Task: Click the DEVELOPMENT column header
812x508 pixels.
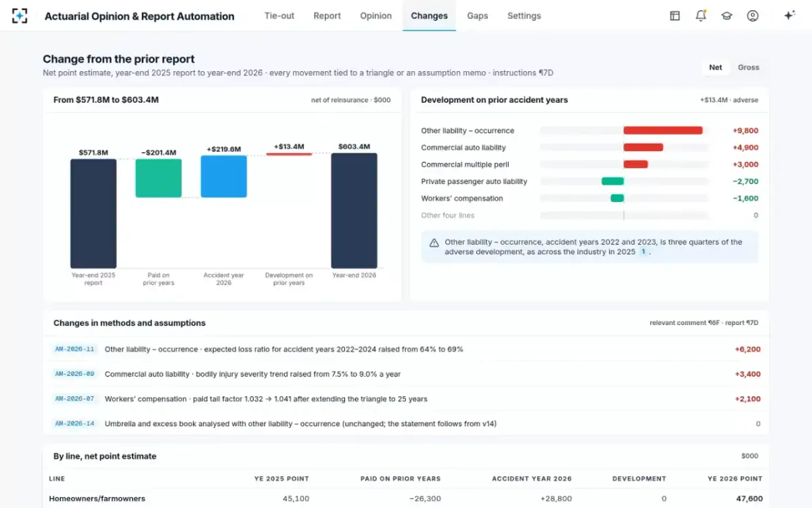Action: 639,479
